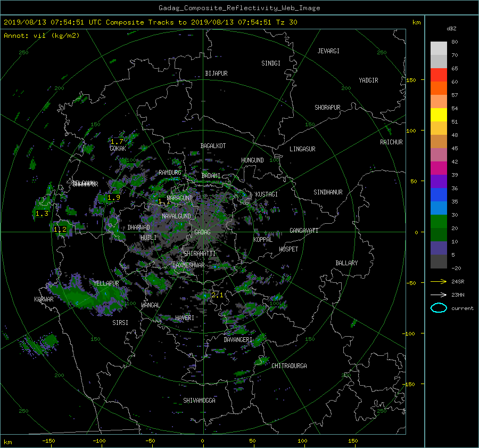Click the HUNGUND city label
Viewport: 479px width, 448px height.
coord(252,160)
